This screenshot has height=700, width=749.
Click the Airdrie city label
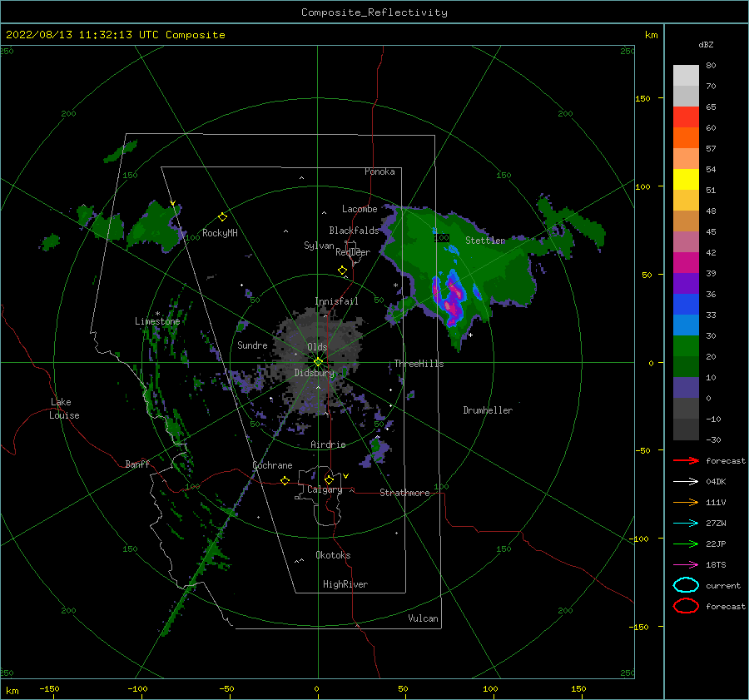(x=328, y=444)
